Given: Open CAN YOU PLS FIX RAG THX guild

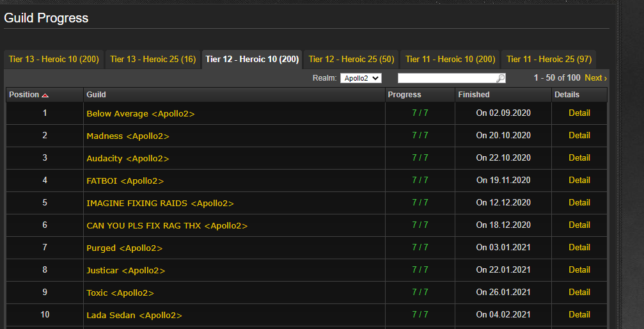Looking at the screenshot, I should [x=167, y=225].
